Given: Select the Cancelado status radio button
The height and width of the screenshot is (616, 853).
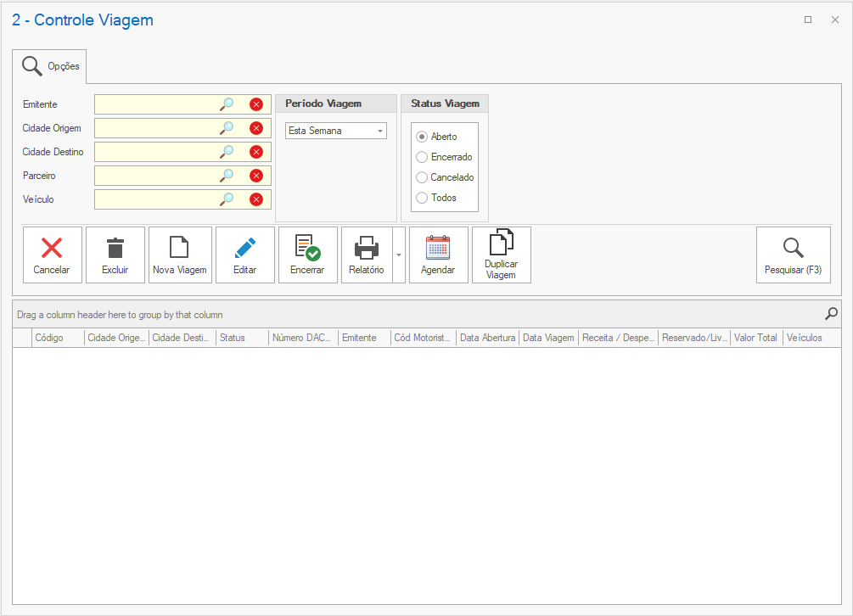Looking at the screenshot, I should click(422, 177).
